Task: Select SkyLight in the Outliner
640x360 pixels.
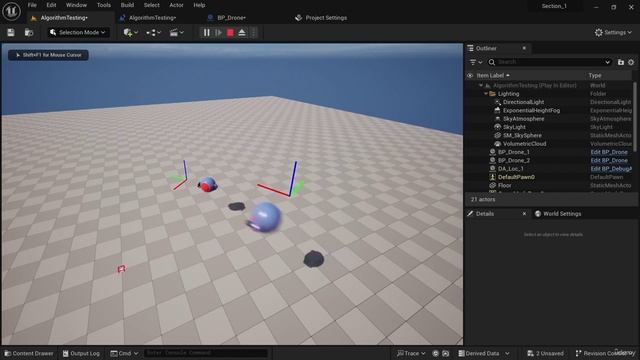Action: 514,127
